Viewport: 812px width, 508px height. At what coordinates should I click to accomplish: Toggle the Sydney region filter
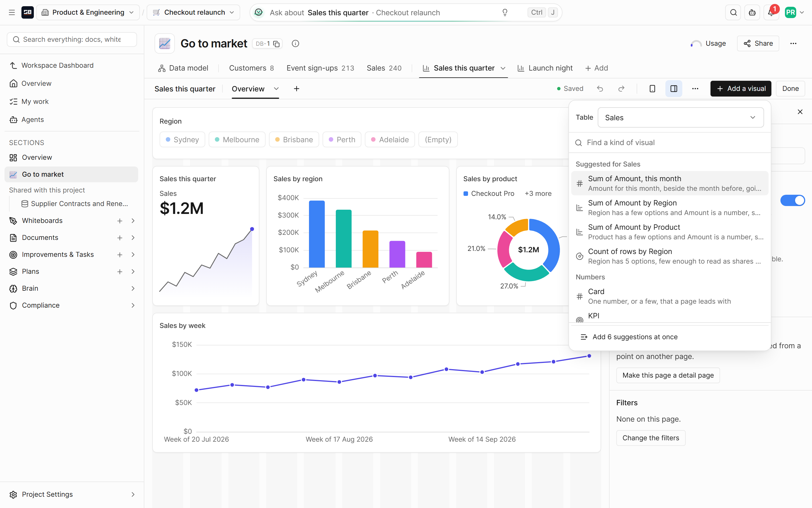tap(182, 139)
